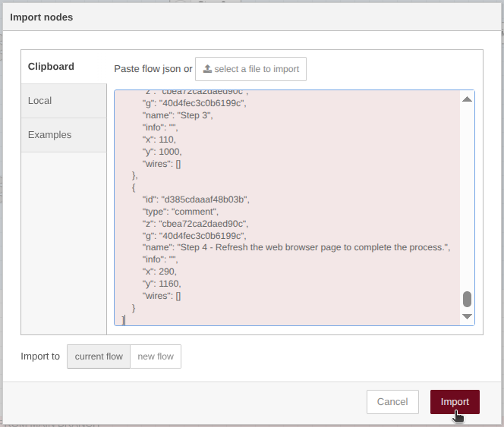Cancel the import dialog
This screenshot has height=427, width=504.
(x=392, y=402)
